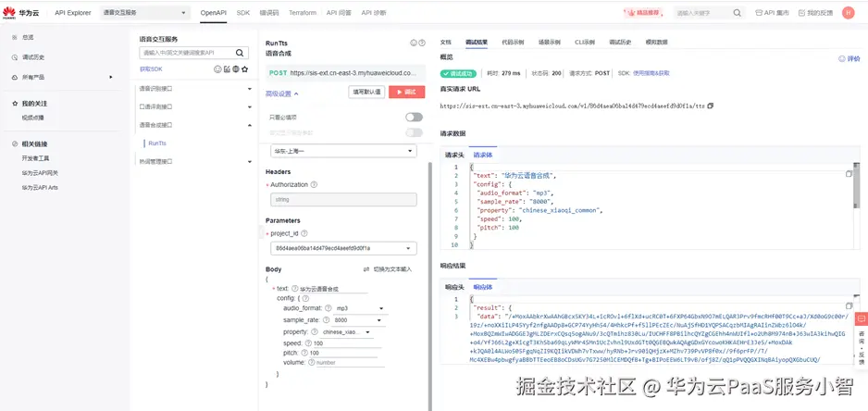The width and height of the screenshot is (868, 411).
Task: Click the volume number input field
Action: coord(350,363)
